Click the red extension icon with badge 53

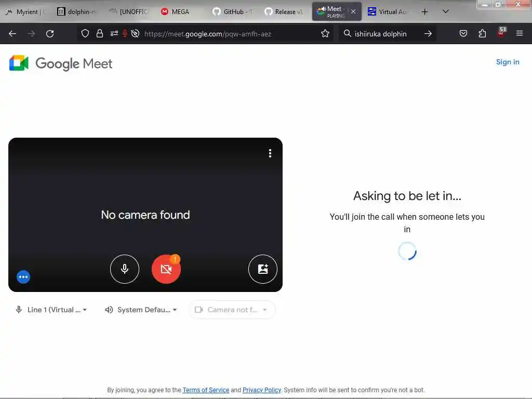click(501, 33)
